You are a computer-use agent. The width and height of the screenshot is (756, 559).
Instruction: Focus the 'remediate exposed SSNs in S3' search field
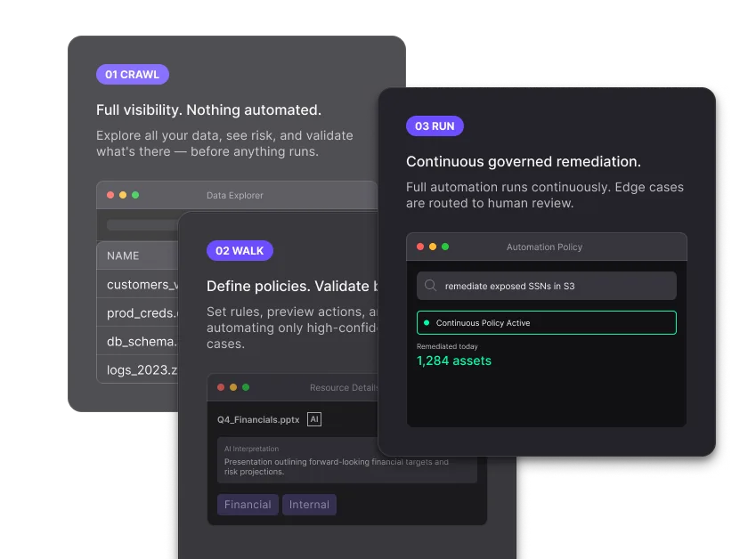tap(546, 286)
